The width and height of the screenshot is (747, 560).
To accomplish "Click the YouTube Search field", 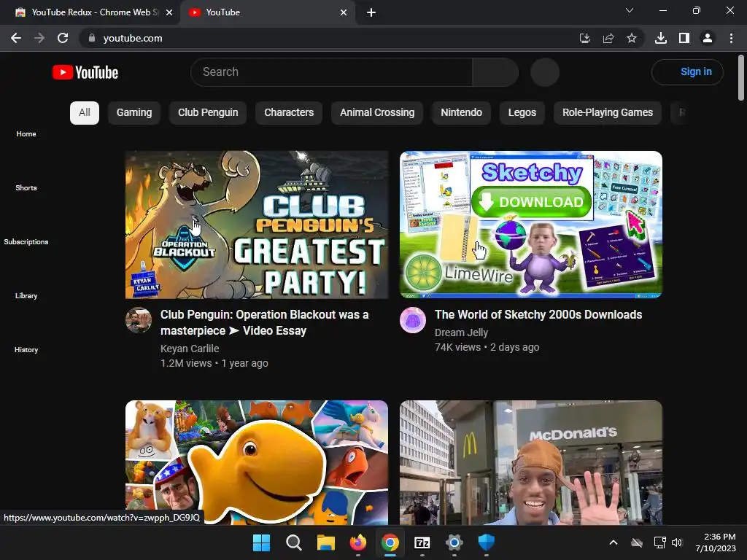I will (331, 72).
